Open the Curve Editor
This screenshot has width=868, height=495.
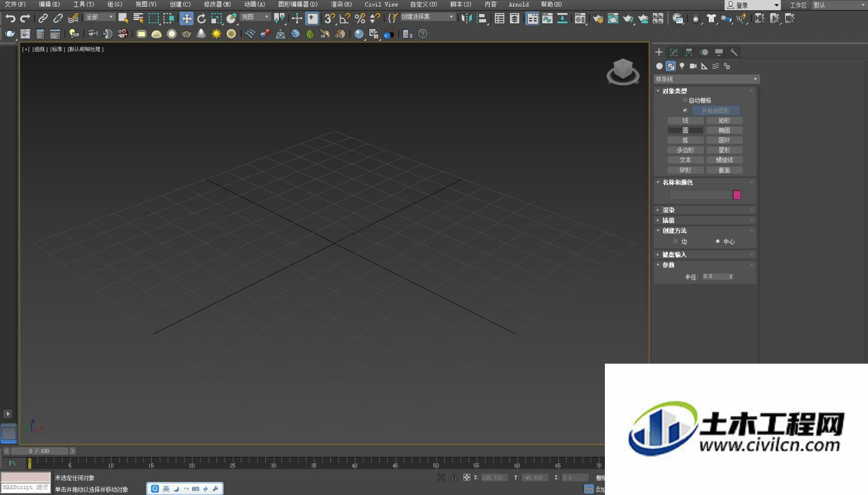coord(547,18)
